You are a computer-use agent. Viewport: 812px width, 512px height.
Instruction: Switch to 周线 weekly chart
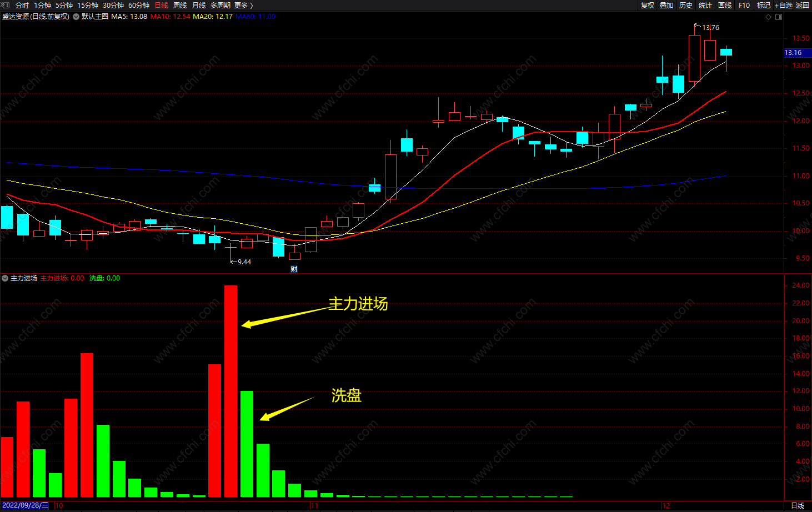180,5
